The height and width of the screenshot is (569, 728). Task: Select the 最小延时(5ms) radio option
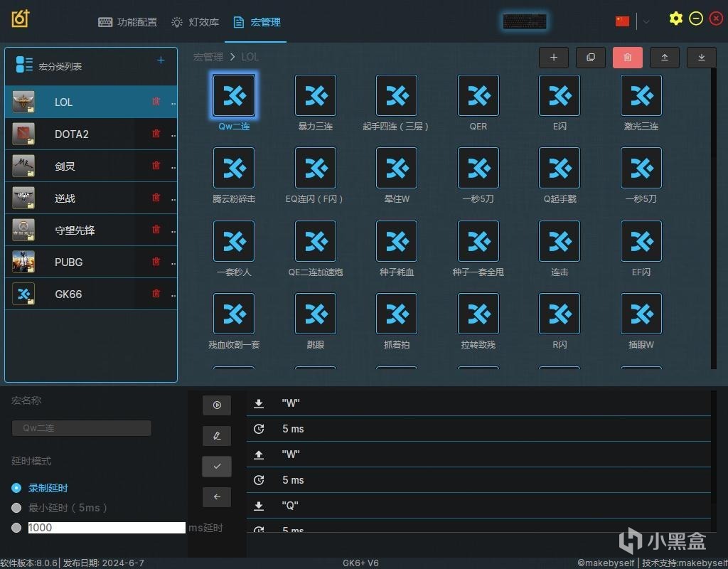pyautogui.click(x=16, y=508)
